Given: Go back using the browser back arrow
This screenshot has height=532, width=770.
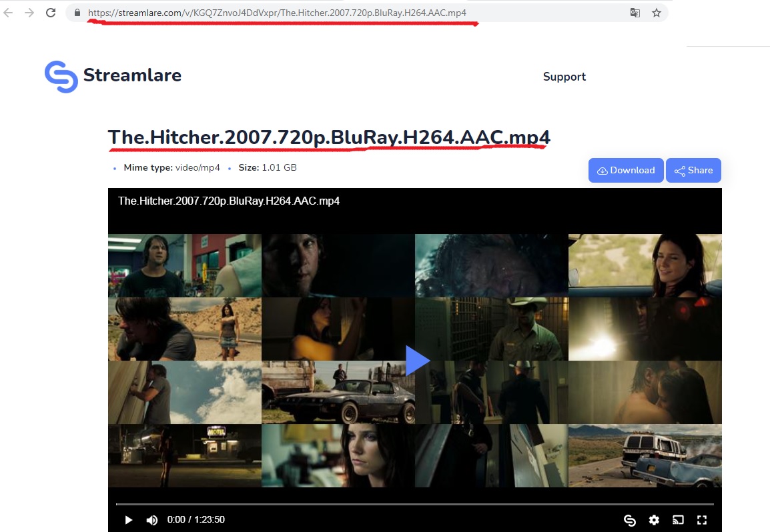Looking at the screenshot, I should pos(8,13).
